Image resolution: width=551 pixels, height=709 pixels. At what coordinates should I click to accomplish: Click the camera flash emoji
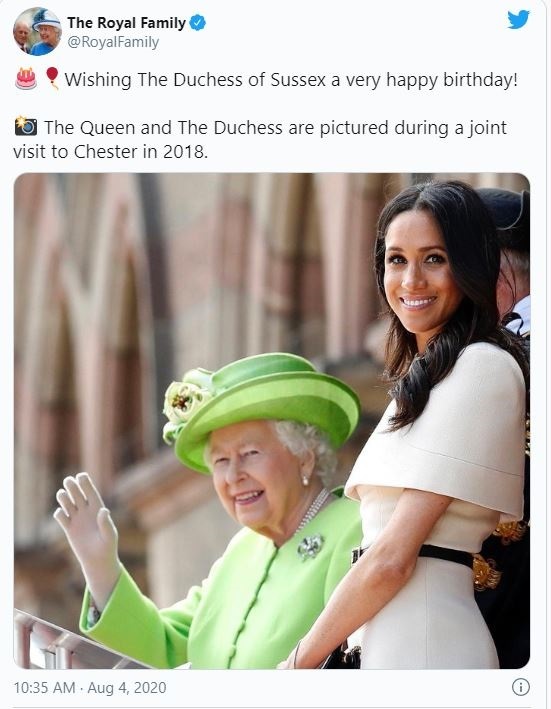[x=26, y=127]
